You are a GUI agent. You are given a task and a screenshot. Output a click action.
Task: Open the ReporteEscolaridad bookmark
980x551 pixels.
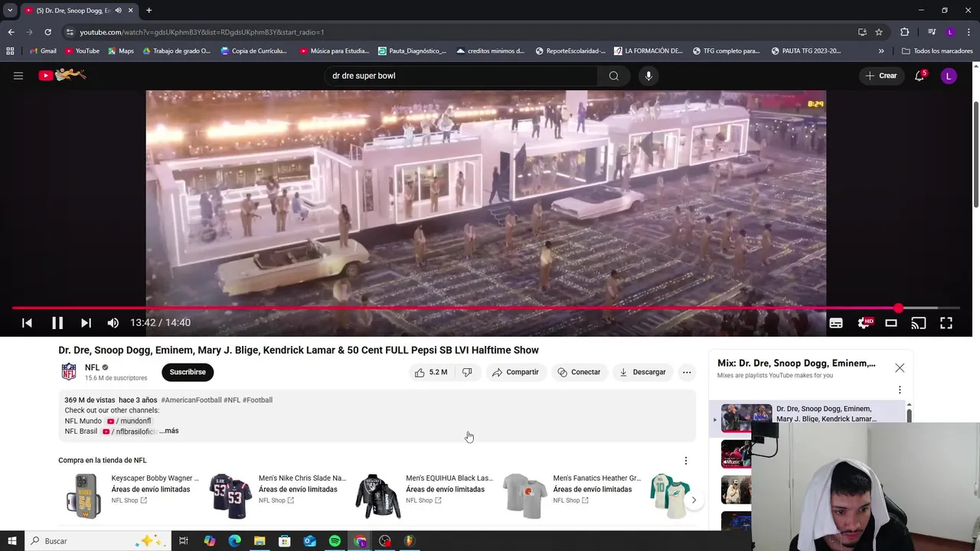tap(570, 51)
